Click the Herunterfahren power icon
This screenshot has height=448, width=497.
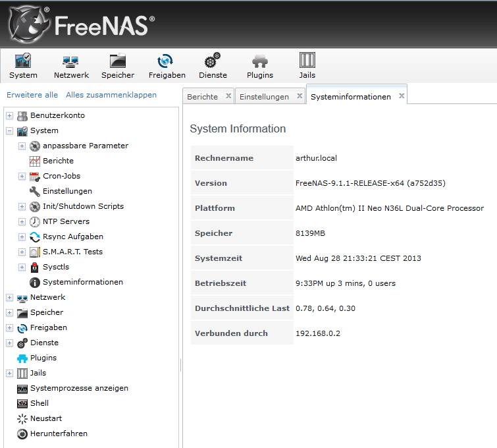click(x=22, y=434)
